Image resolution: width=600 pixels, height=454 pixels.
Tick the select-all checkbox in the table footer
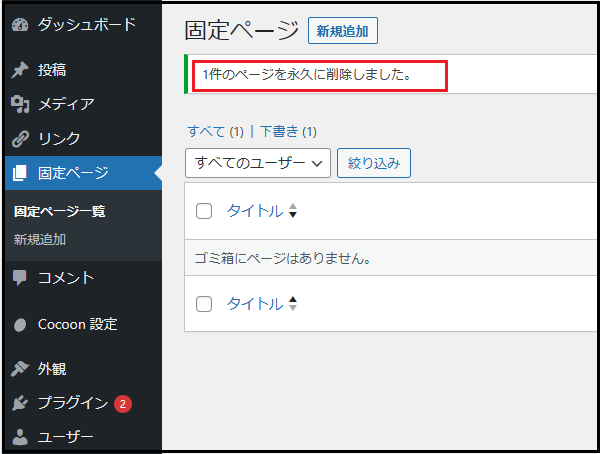pyautogui.click(x=204, y=304)
